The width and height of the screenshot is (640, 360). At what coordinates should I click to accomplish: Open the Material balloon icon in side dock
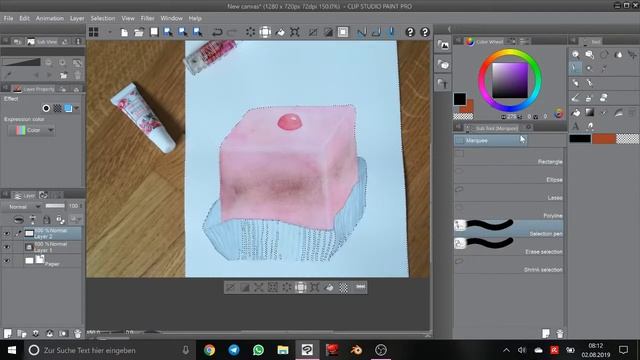click(443, 64)
